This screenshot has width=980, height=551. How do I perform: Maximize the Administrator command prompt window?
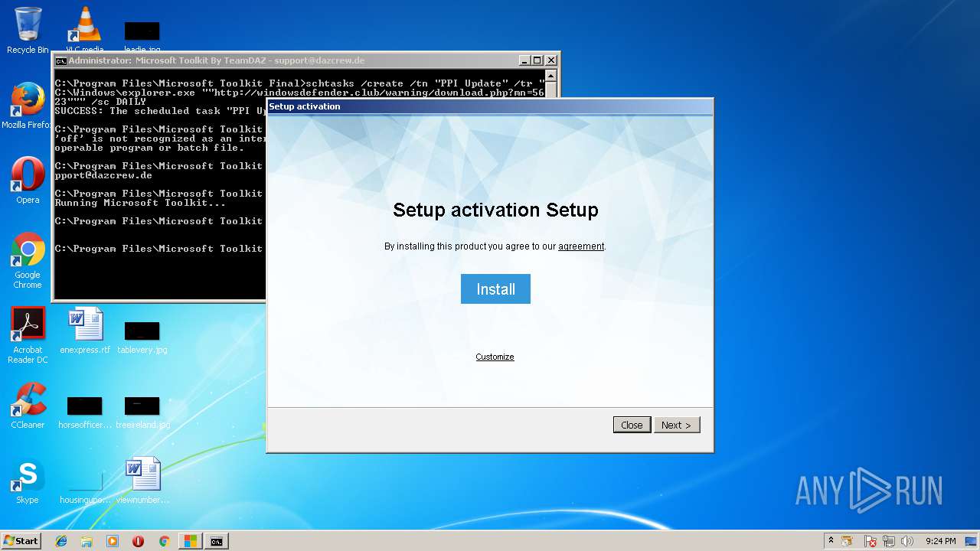click(x=537, y=60)
